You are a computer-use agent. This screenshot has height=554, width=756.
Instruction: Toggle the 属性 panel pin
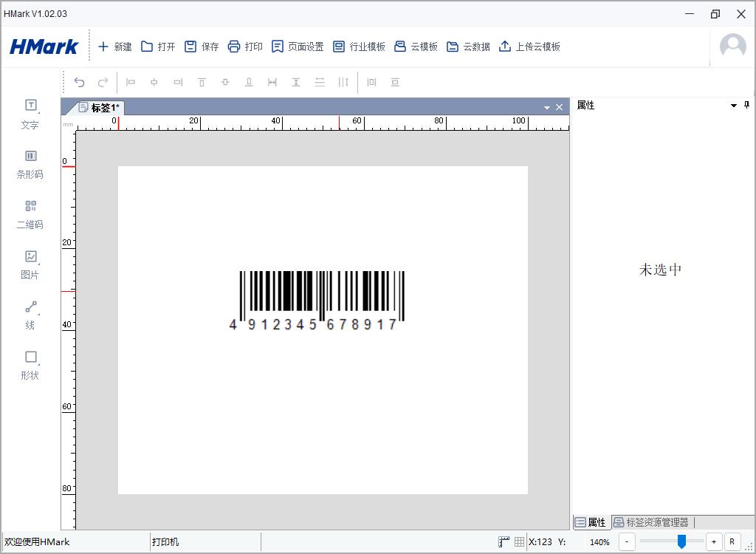pyautogui.click(x=747, y=105)
